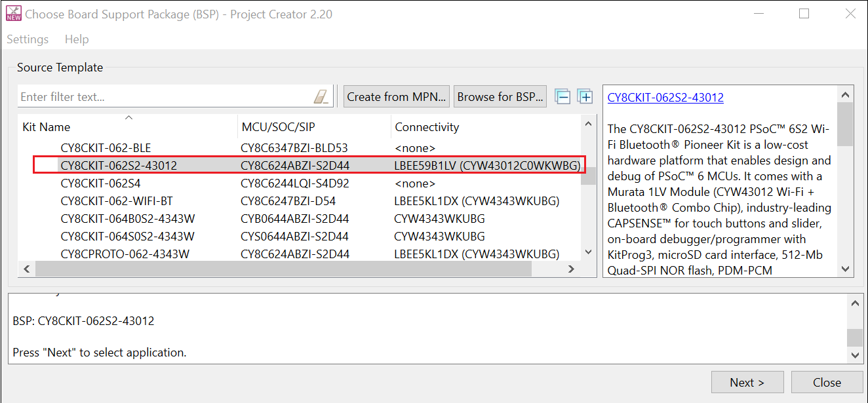Sort by Connectivity column header
The width and height of the screenshot is (868, 403).
[485, 127]
